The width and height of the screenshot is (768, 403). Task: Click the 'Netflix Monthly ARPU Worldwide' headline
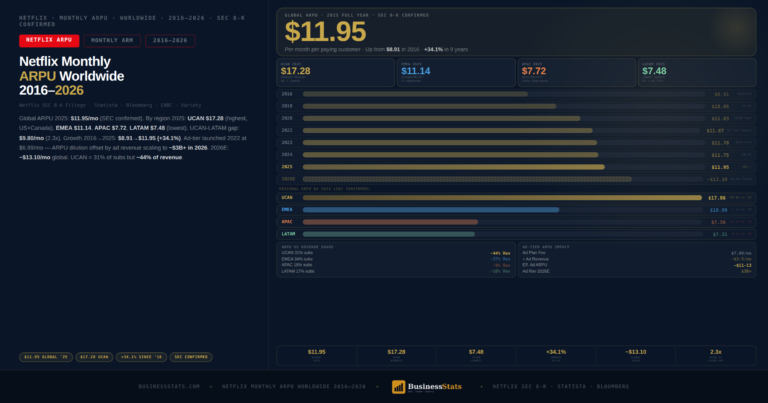(x=72, y=76)
